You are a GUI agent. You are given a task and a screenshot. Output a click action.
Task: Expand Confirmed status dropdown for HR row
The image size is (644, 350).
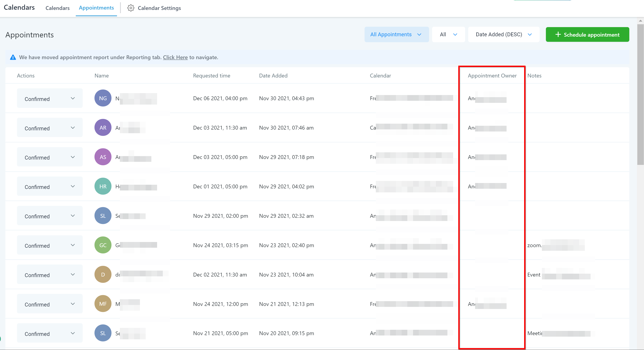click(x=49, y=187)
